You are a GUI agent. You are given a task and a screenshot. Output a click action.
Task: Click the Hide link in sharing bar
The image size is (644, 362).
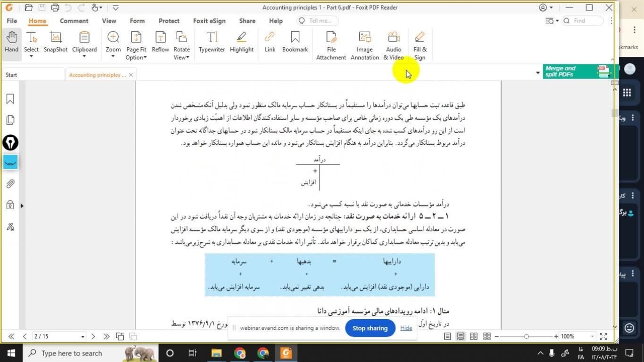[406, 328]
